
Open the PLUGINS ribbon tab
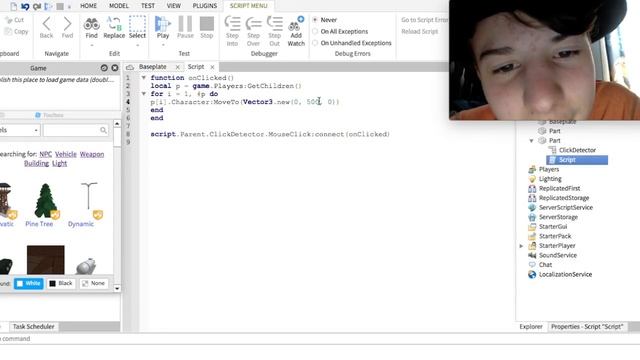pos(204,6)
